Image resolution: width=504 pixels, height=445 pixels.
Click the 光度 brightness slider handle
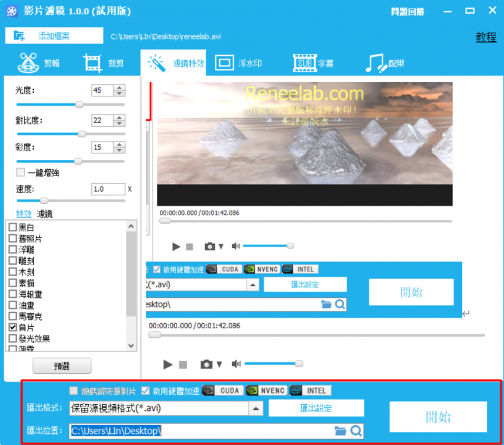point(79,104)
